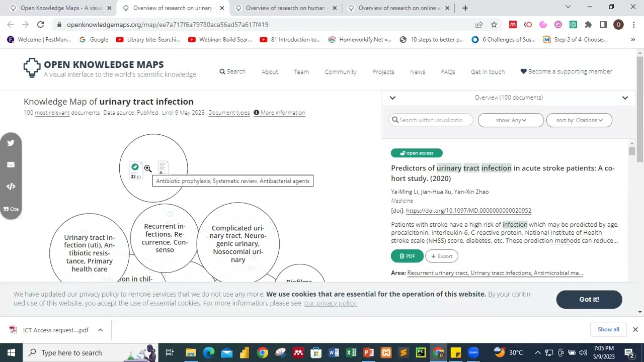The width and height of the screenshot is (644, 362).
Task: Expand ICT Access request pdf download options
Action: coord(100,330)
